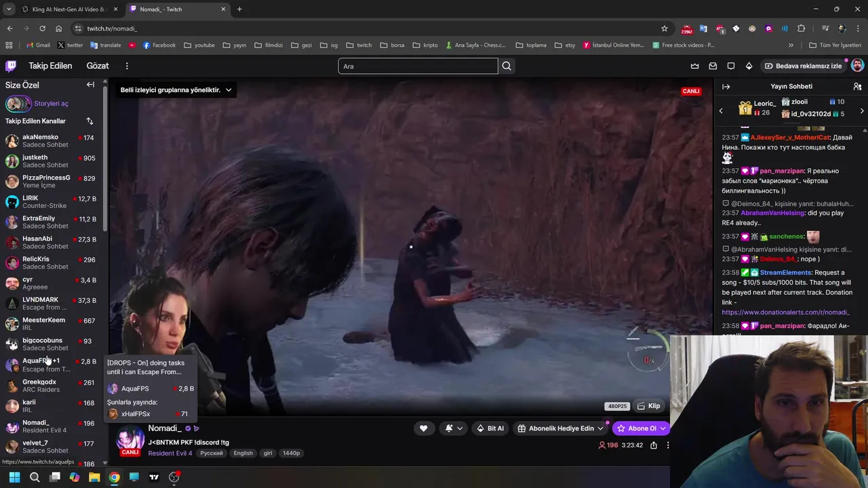Screen dimensions: 868x488
Task: Open the twitch bookmarks folder
Action: point(359,45)
